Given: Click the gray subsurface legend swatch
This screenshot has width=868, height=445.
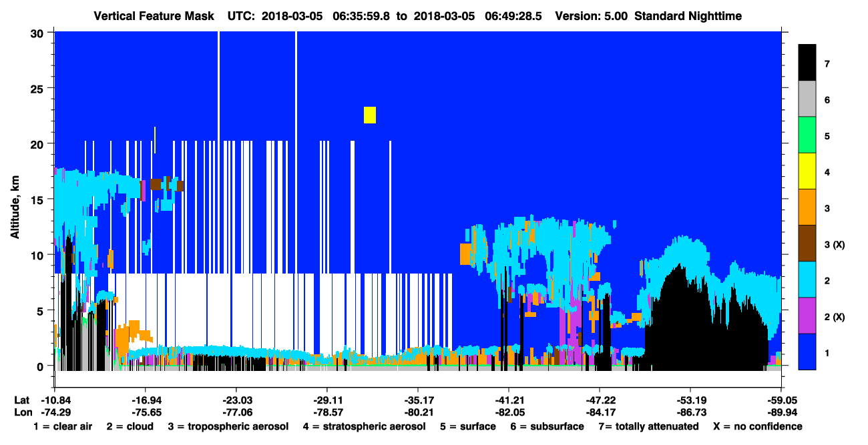Looking at the screenshot, I should pyautogui.click(x=807, y=99).
